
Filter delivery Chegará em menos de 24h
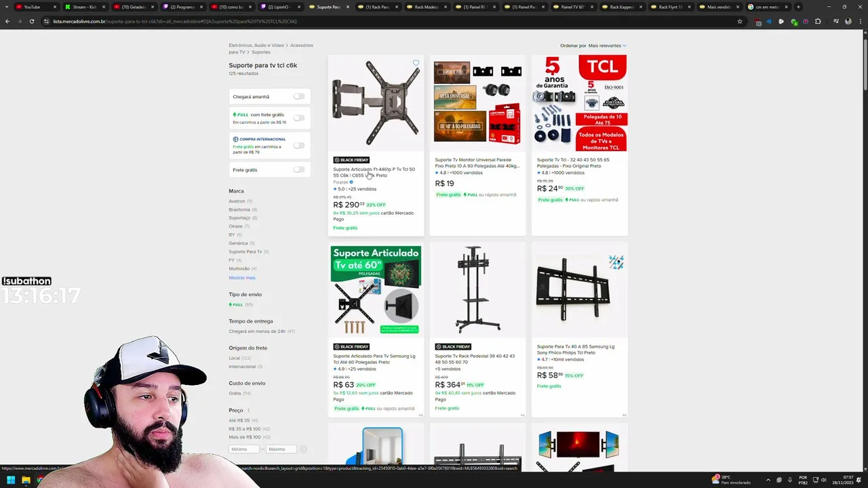point(257,331)
